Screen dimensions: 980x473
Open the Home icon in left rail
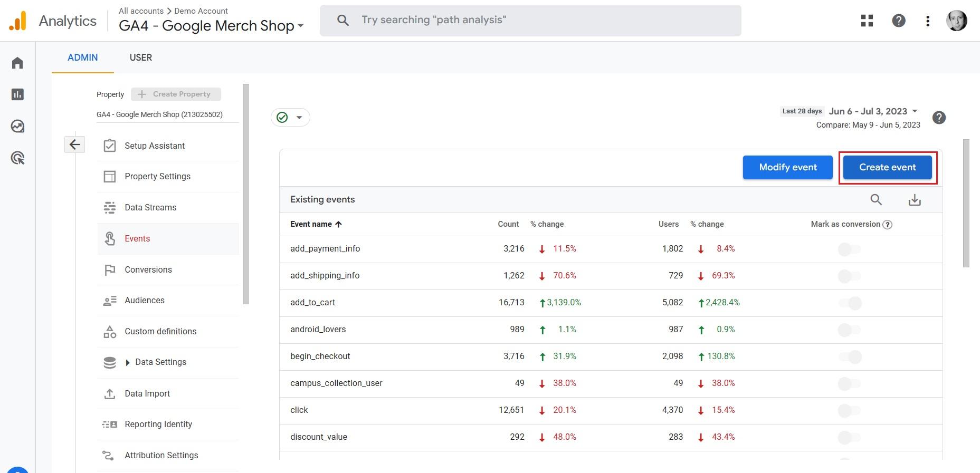pyautogui.click(x=17, y=63)
